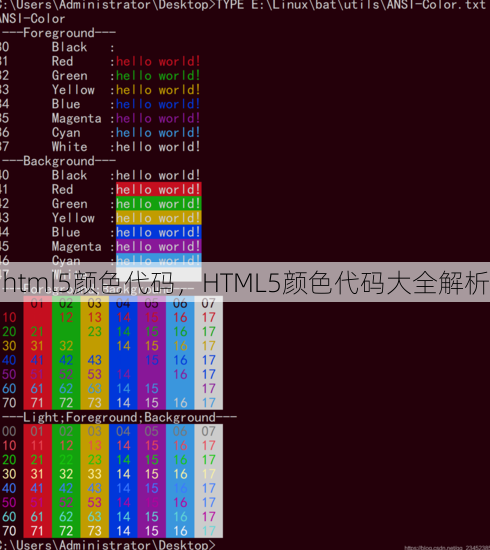Click the ---Foreground--- section heading
This screenshot has height=550, width=490.
tap(58, 33)
